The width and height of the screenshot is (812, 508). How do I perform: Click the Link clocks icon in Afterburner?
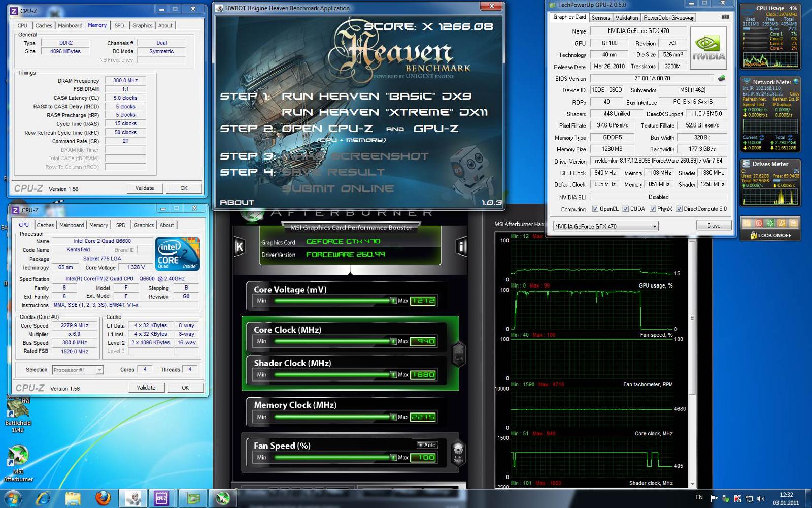point(459,354)
